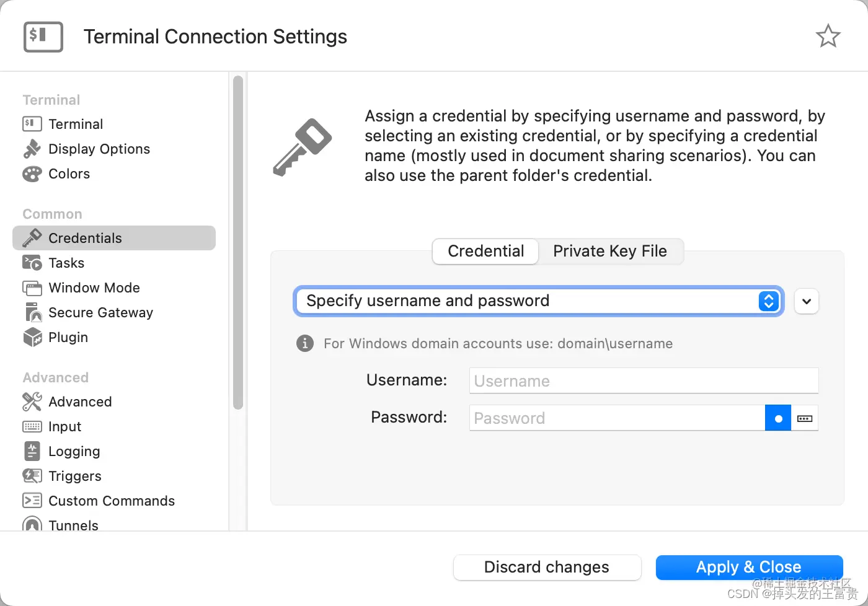Click the sidebar vertical scrollbar
Screen dimensions: 868x606
pos(238,242)
